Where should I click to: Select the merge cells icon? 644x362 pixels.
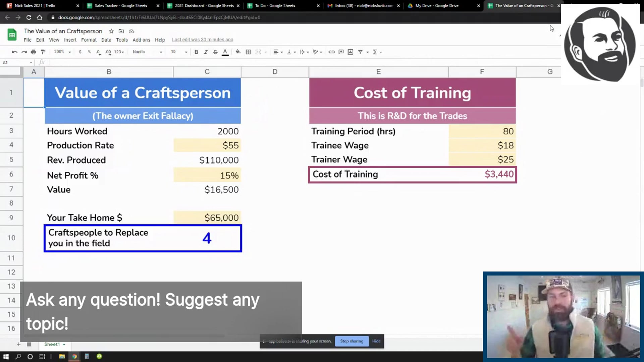258,52
